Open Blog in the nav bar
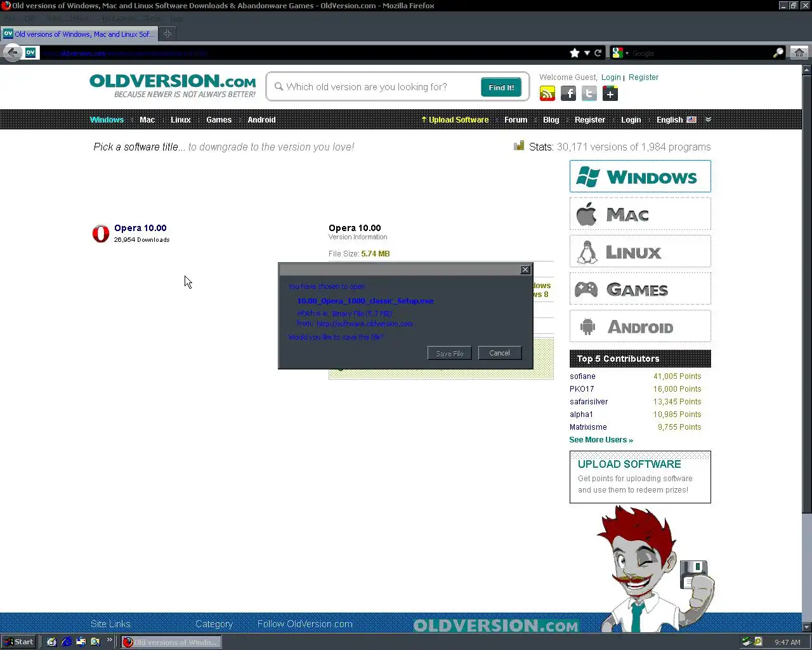The height and width of the screenshot is (650, 812). (551, 120)
